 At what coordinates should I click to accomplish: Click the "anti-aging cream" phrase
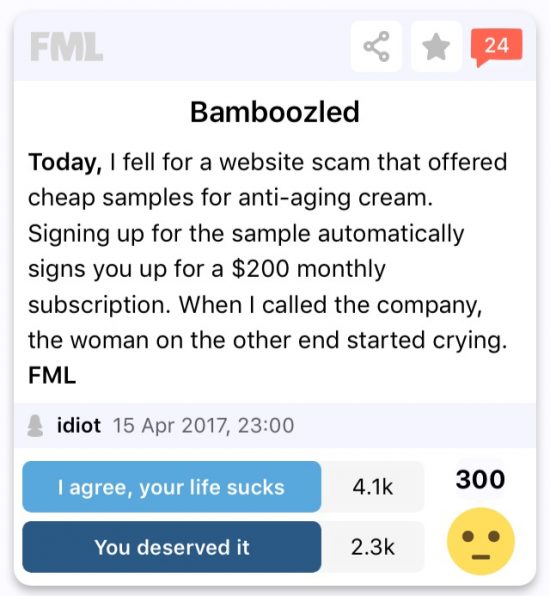tap(336, 198)
